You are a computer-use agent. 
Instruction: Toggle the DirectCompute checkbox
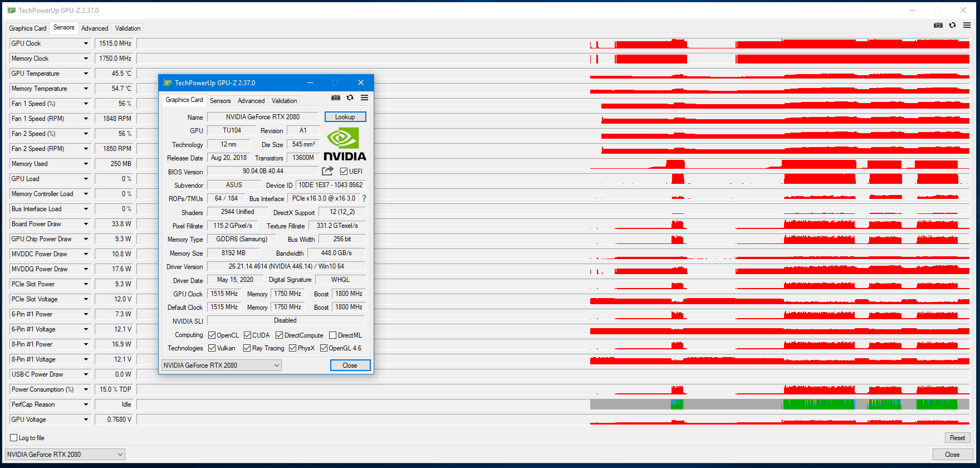click(x=280, y=335)
